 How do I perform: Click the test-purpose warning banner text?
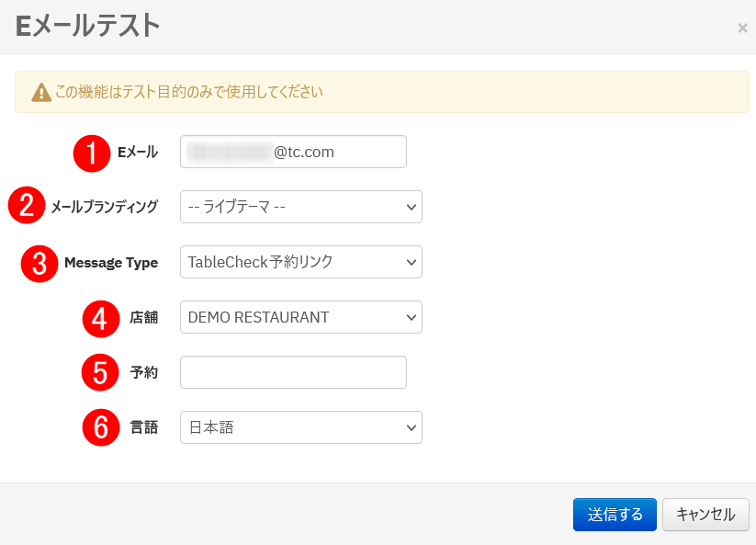188,92
